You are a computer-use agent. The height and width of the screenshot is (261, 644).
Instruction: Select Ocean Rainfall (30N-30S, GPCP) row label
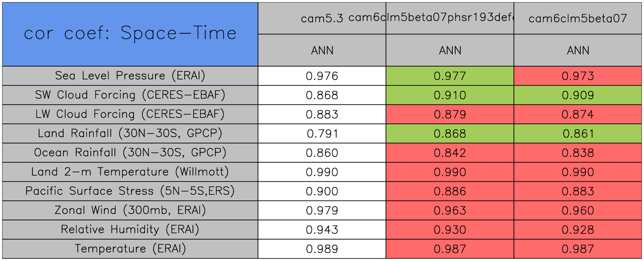[x=130, y=153]
